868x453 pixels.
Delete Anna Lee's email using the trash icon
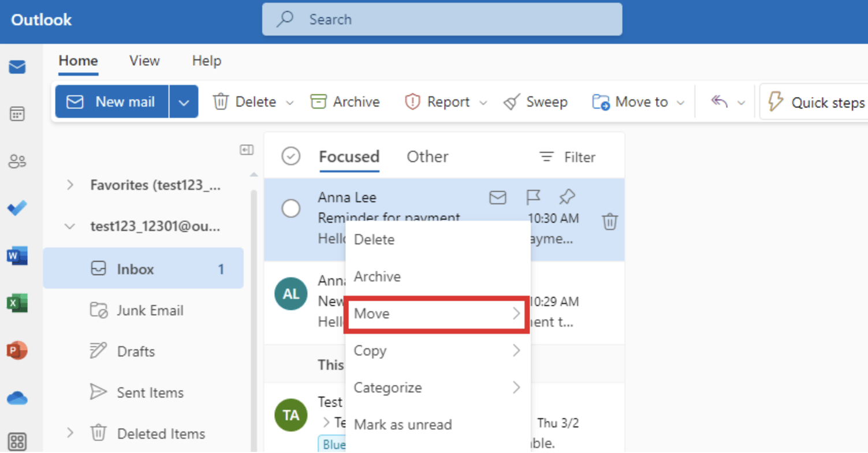(609, 220)
